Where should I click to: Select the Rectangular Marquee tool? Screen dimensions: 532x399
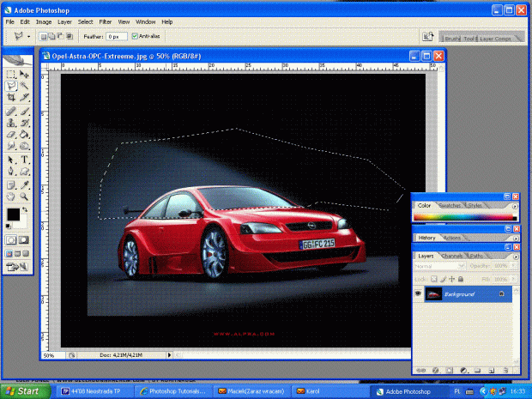pyautogui.click(x=10, y=74)
